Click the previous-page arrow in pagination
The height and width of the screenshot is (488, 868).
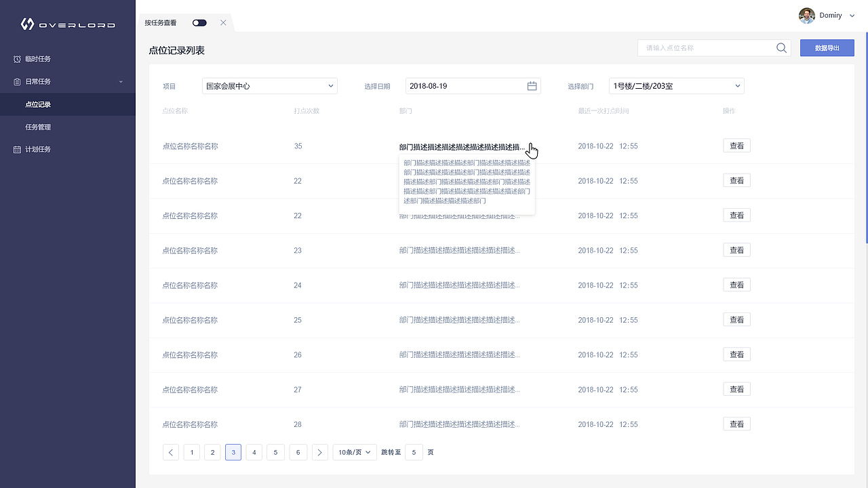click(x=170, y=452)
